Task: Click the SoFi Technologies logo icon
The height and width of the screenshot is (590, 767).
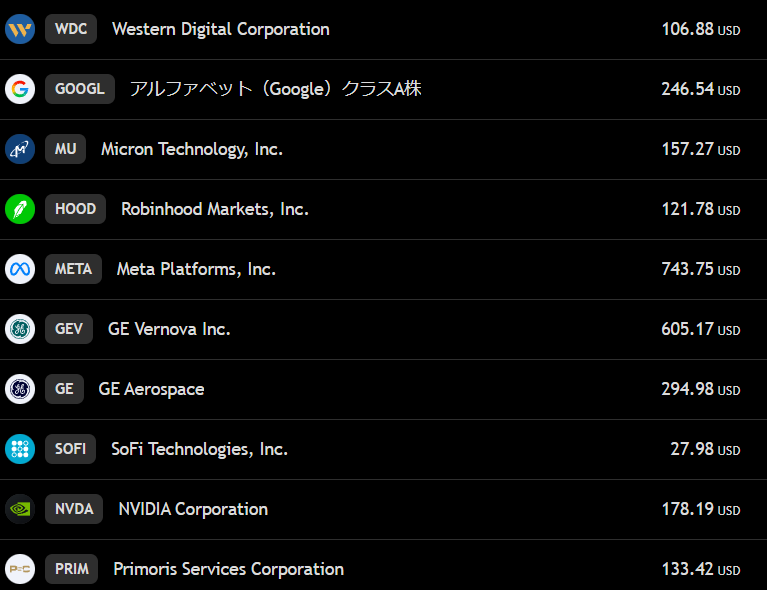Action: [x=20, y=449]
